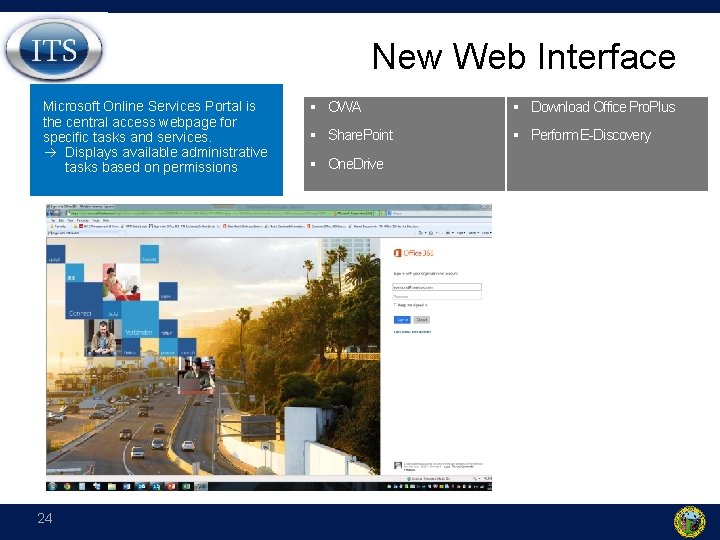The width and height of the screenshot is (720, 540).
Task: Open Word from the taskbar
Action: [x=127, y=486]
